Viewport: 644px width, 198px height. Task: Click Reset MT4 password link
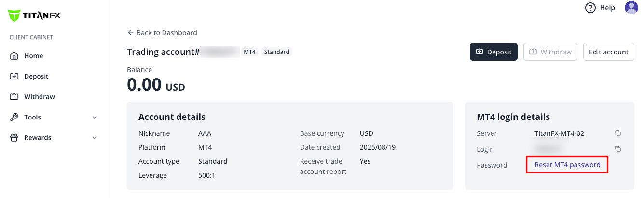click(x=567, y=165)
